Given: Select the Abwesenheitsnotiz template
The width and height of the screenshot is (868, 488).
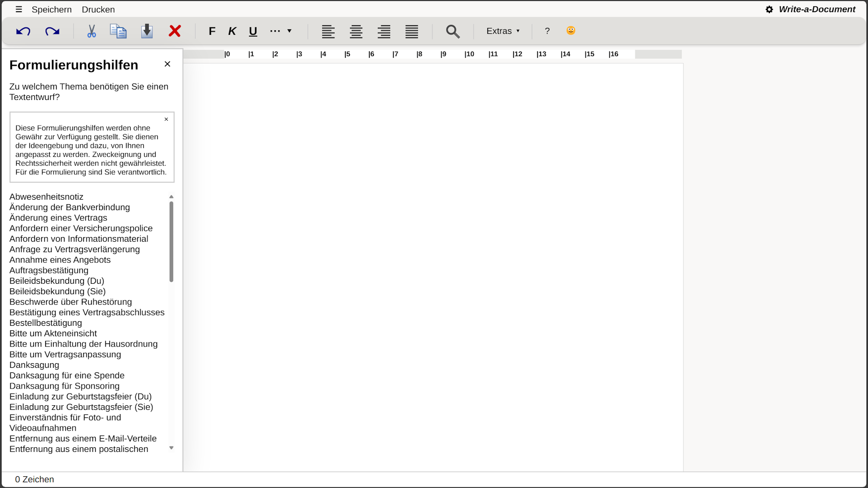Looking at the screenshot, I should point(46,197).
